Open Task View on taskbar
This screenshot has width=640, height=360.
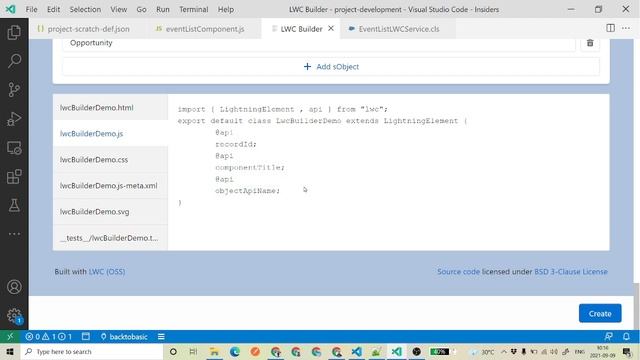[193, 351]
